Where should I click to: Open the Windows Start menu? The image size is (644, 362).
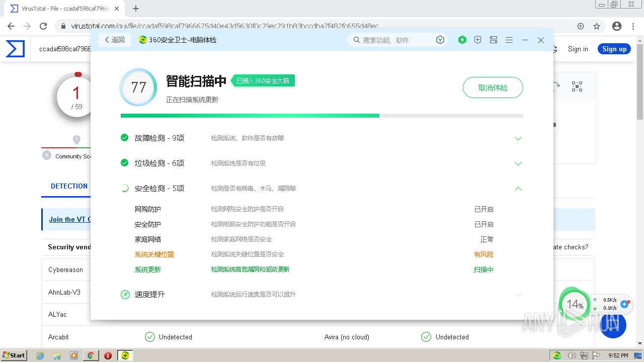[14, 355]
